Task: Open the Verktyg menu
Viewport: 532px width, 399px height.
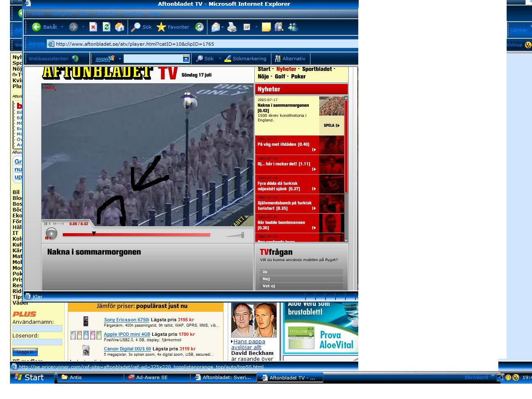Action: tap(133, 14)
